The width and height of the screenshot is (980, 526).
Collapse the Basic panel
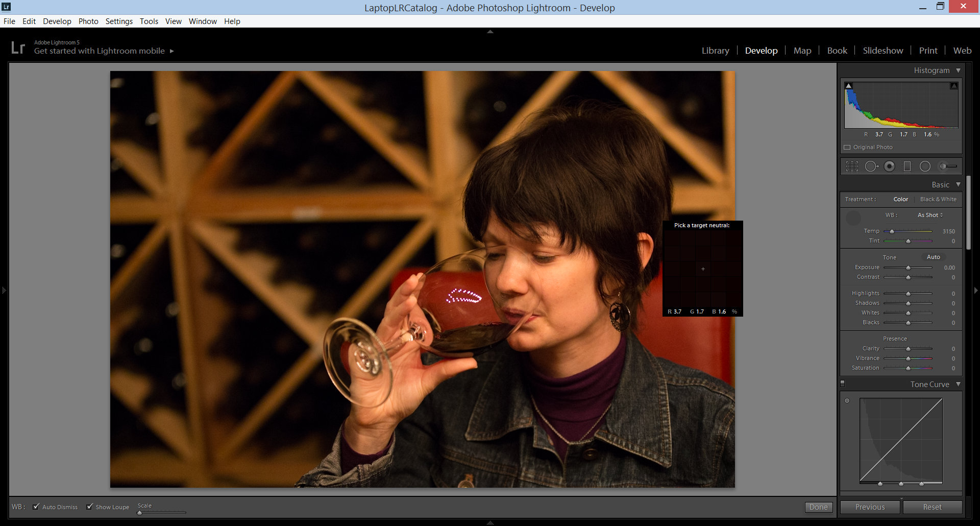point(958,184)
